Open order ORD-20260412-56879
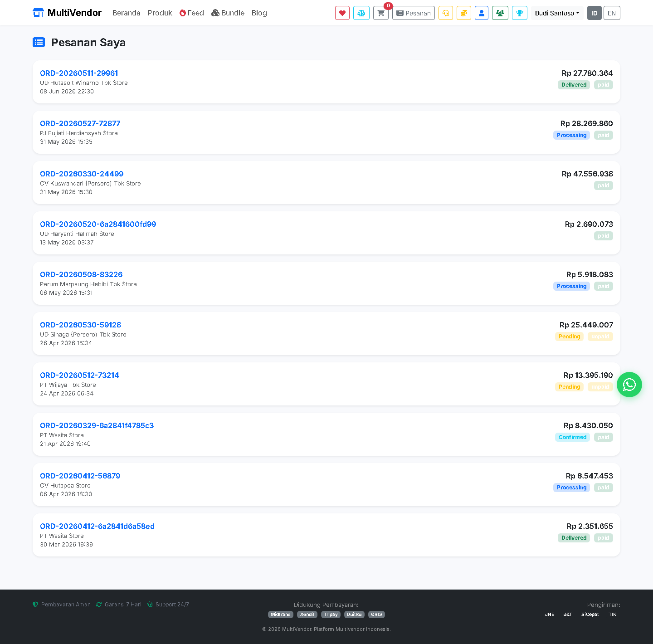This screenshot has height=644, width=653. (x=80, y=476)
